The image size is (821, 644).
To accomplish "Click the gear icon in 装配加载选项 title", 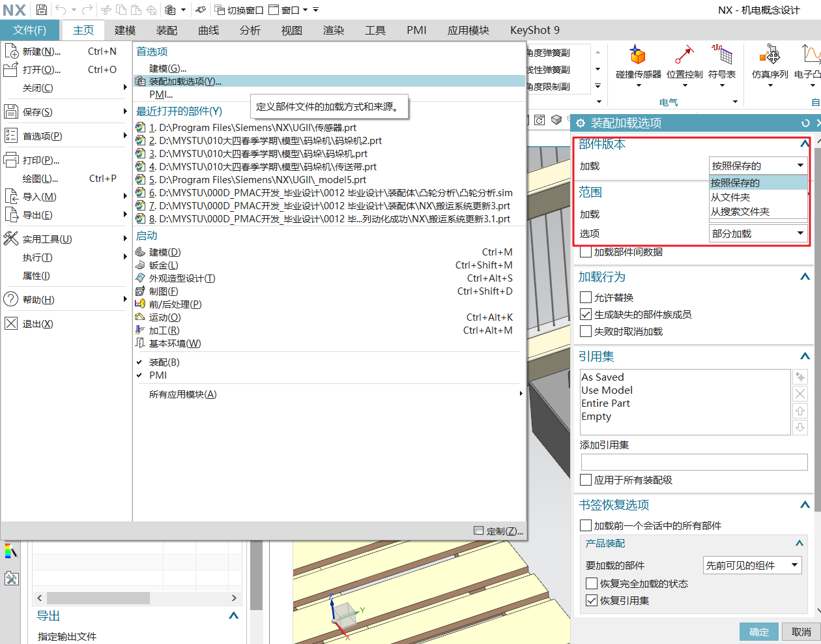I will [581, 123].
